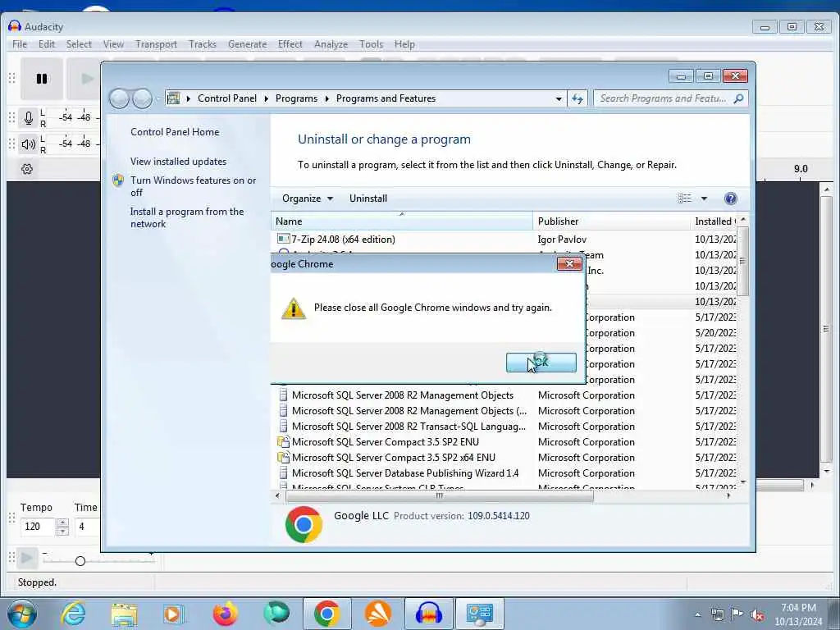The width and height of the screenshot is (840, 630).
Task: Click the Back navigation button
Action: 119,98
